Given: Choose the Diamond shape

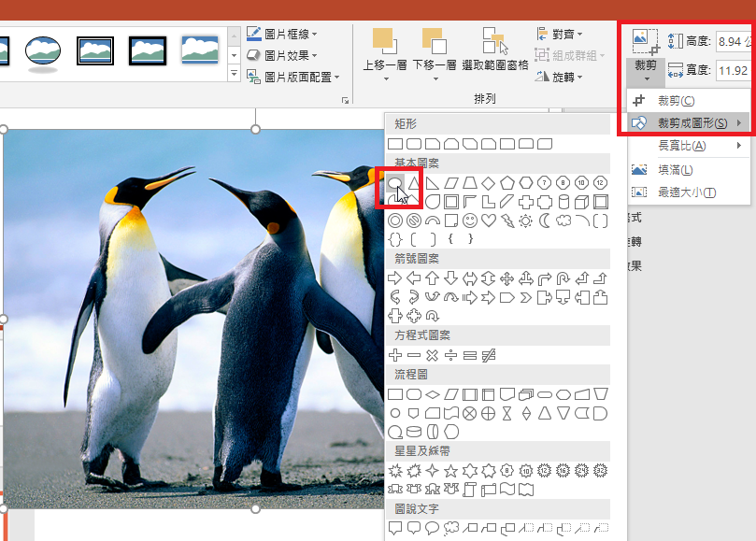Looking at the screenshot, I should [x=489, y=183].
